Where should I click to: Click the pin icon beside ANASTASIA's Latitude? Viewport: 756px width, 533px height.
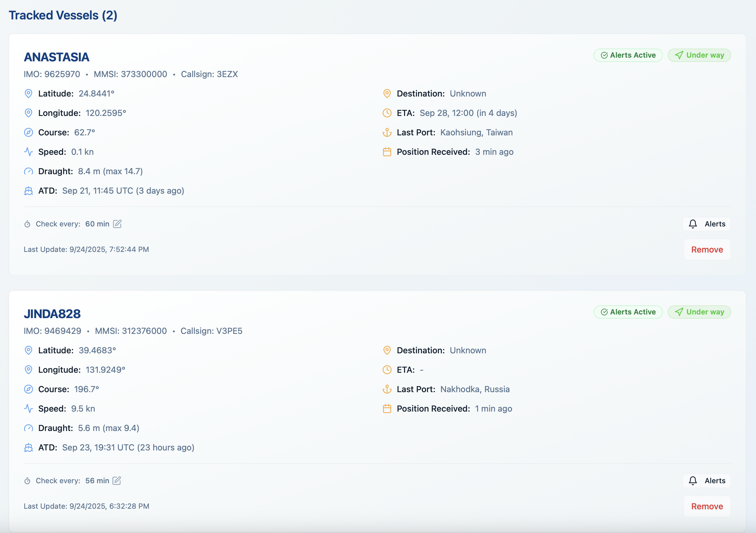coord(29,93)
